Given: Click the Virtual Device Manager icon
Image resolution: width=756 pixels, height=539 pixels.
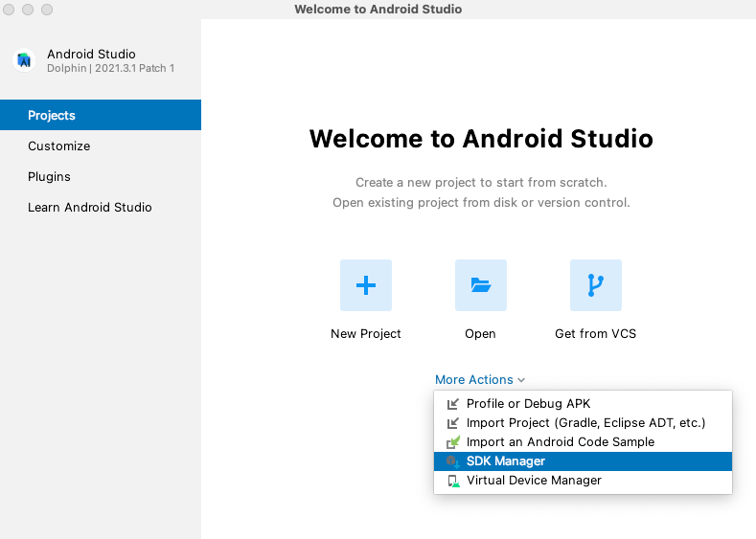Looking at the screenshot, I should point(452,481).
